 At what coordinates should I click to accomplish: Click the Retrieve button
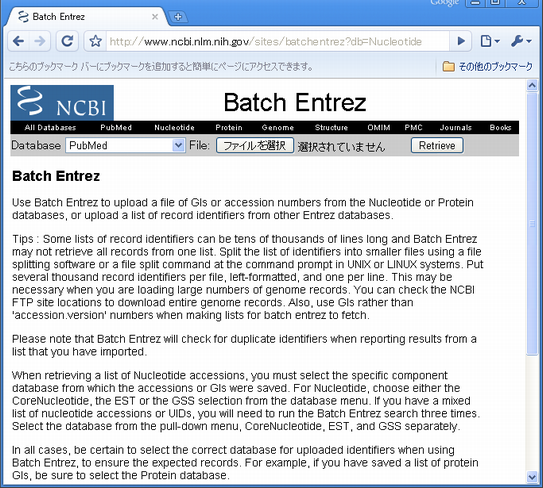point(437,145)
